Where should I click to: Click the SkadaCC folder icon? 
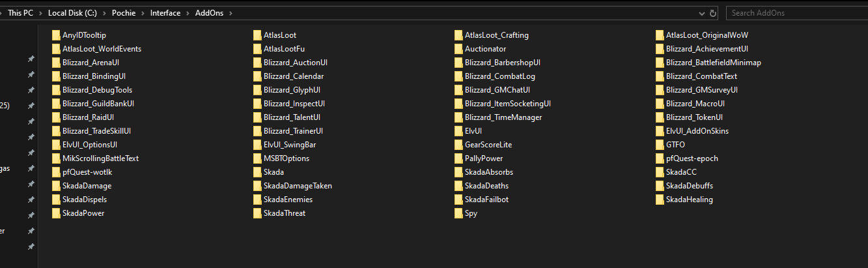(659, 172)
